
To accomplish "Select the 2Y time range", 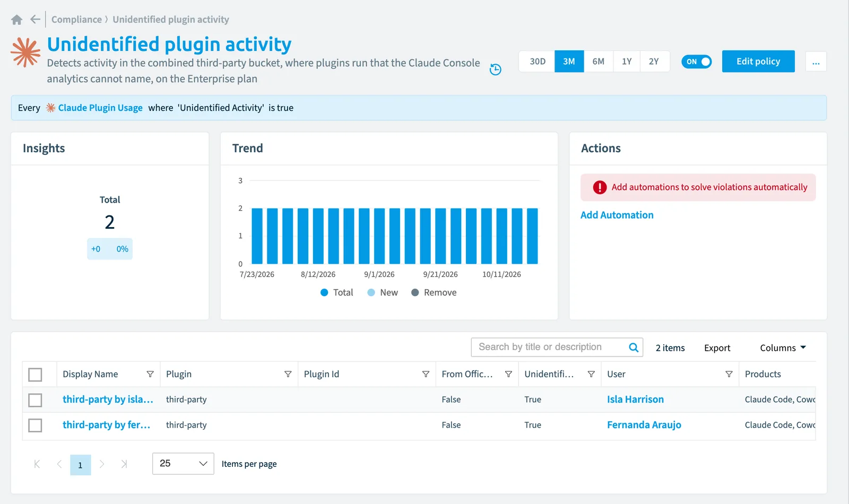I will click(654, 62).
